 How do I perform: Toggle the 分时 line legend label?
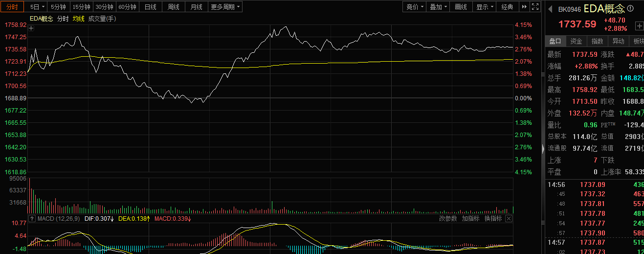(63, 19)
